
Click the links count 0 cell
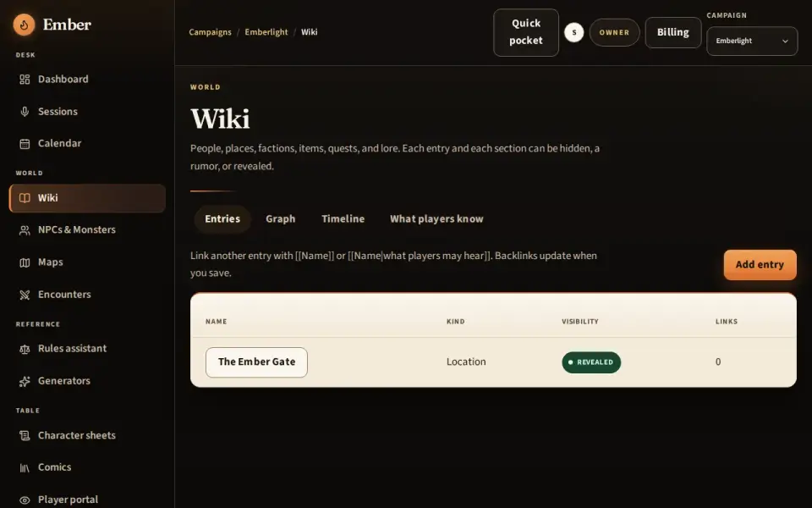point(718,362)
